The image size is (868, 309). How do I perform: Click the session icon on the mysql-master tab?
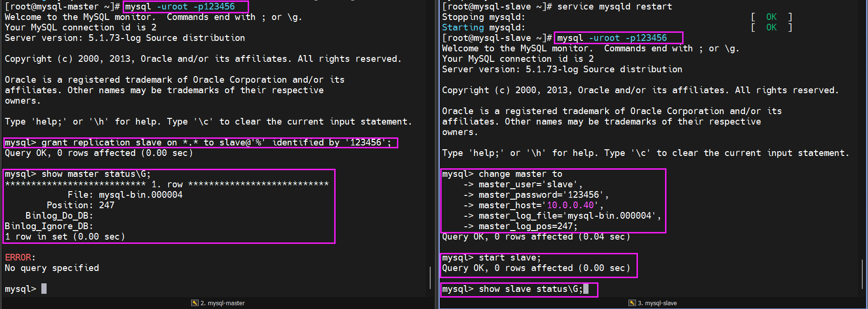tap(194, 303)
